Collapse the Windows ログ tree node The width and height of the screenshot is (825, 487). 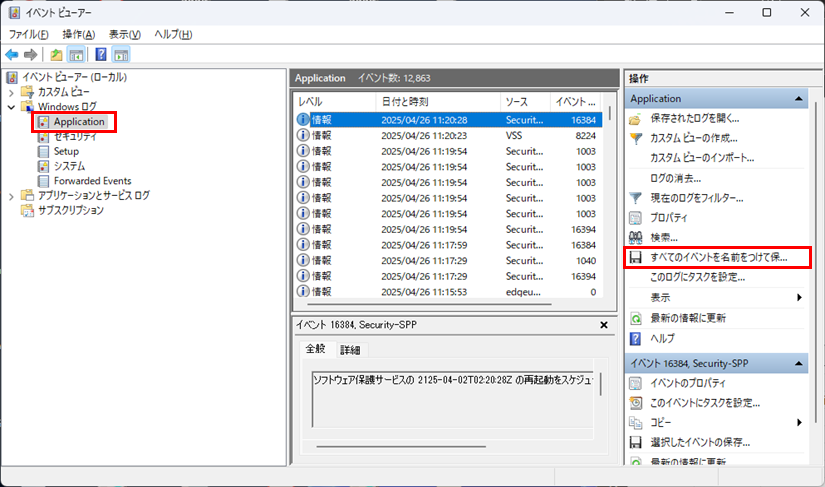tap(11, 107)
